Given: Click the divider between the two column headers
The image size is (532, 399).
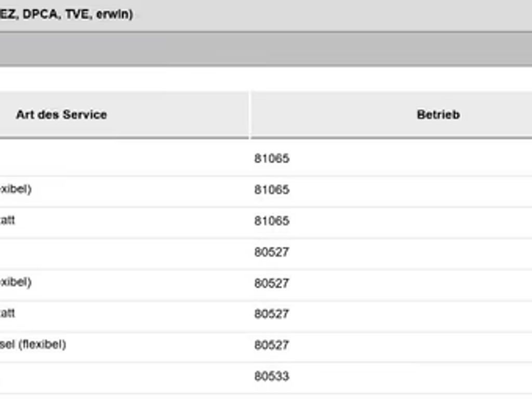Looking at the screenshot, I should coord(250,115).
